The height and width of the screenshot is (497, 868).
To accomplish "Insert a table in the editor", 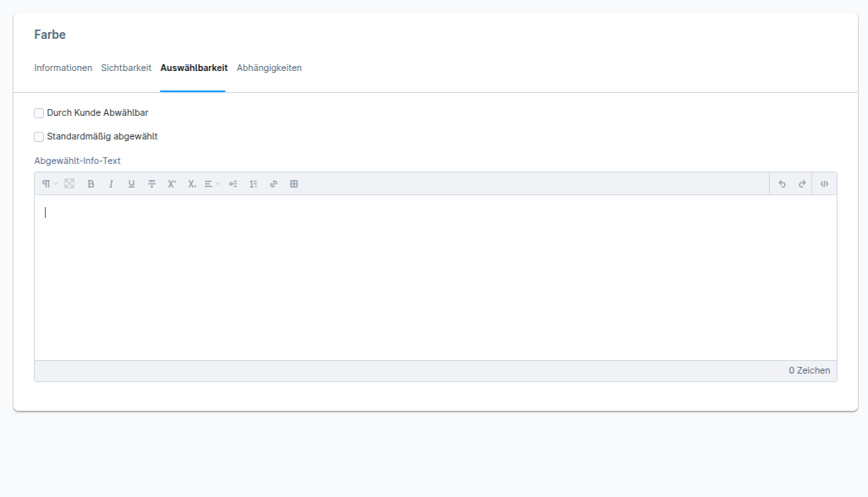I will click(x=294, y=184).
